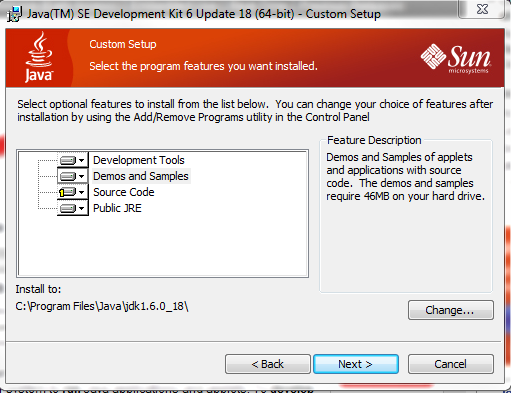Click the installer icon in title bar
The image size is (511, 393).
tap(15, 14)
